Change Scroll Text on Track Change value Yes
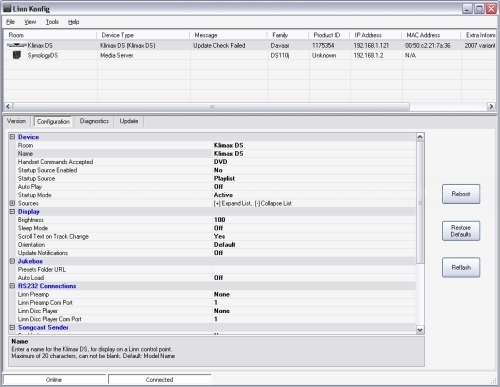The height and width of the screenshot is (387, 500). (314, 236)
